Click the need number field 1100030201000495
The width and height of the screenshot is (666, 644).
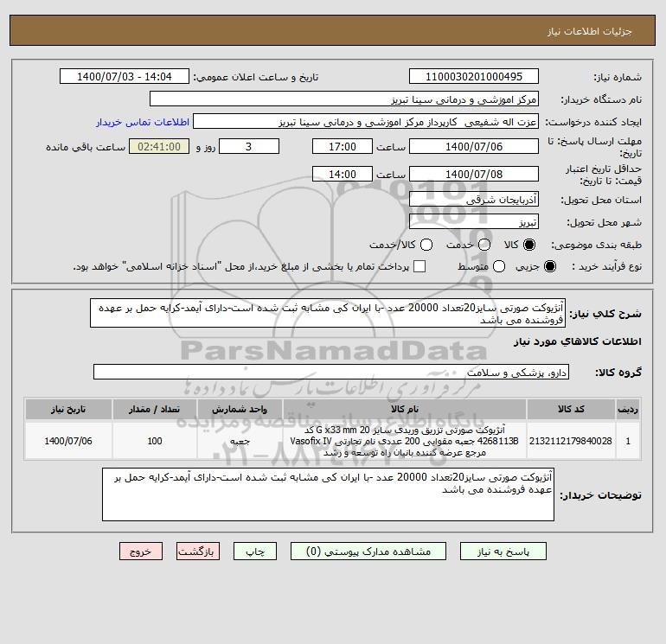coord(474,77)
